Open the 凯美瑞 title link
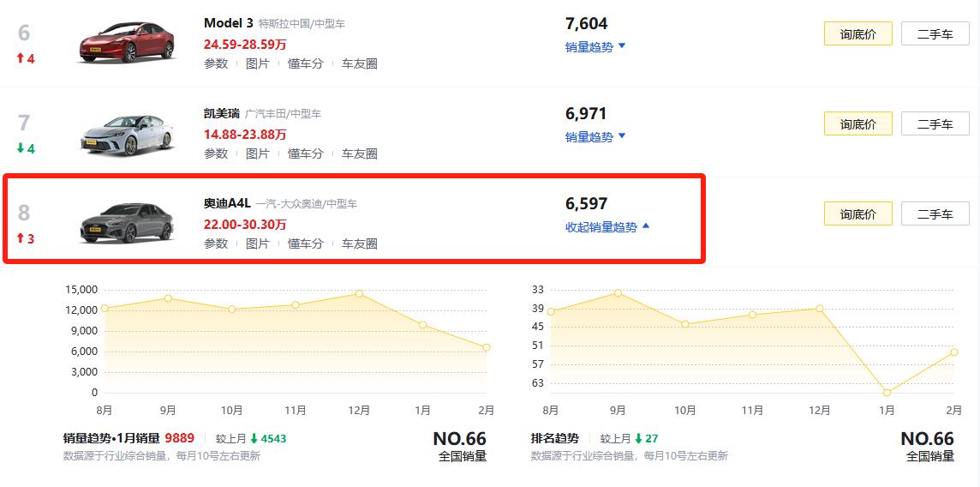Image resolution: width=980 pixels, height=487 pixels. click(x=221, y=114)
